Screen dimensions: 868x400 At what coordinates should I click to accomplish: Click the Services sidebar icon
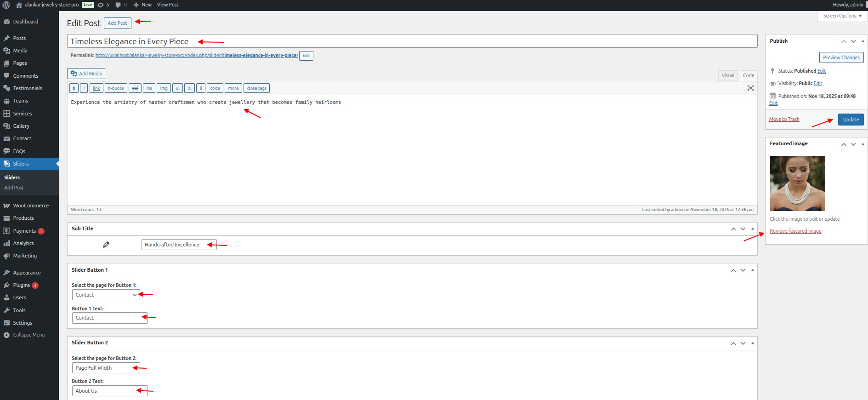[6, 114]
